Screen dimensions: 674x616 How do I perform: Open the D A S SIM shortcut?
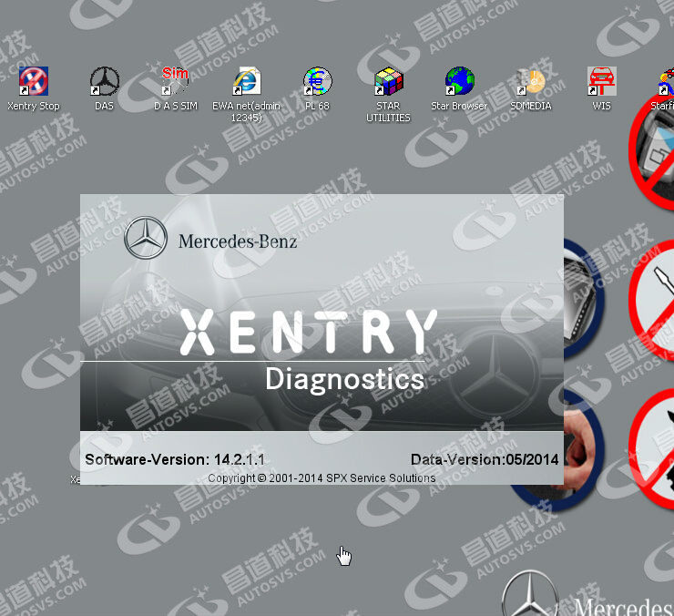176,81
